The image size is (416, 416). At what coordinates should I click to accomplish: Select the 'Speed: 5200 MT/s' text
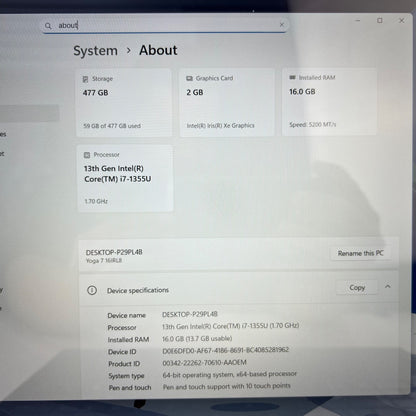tap(313, 124)
